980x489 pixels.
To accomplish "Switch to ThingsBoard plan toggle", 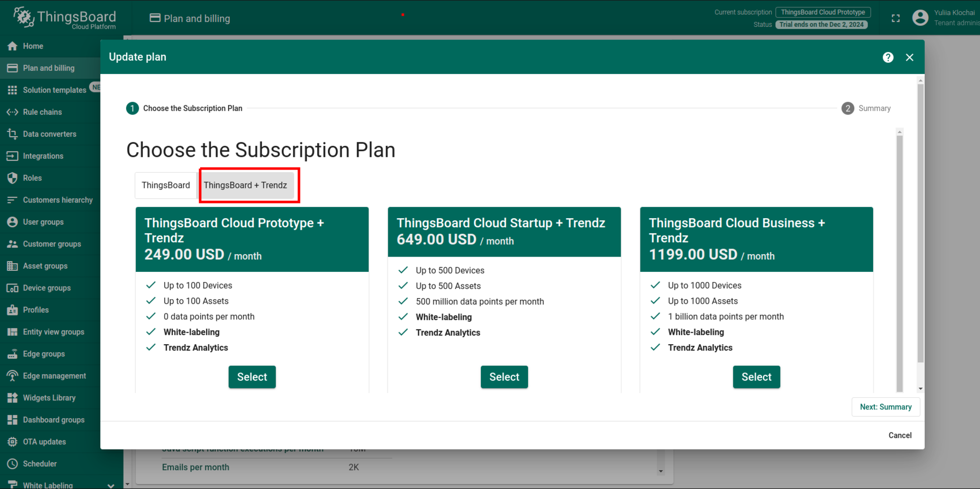I will [x=166, y=185].
